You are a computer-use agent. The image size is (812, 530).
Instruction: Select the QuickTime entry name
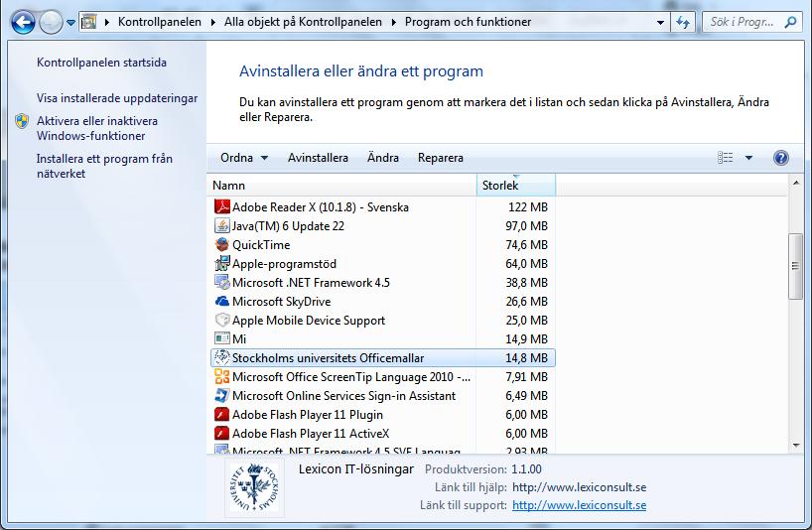(261, 245)
